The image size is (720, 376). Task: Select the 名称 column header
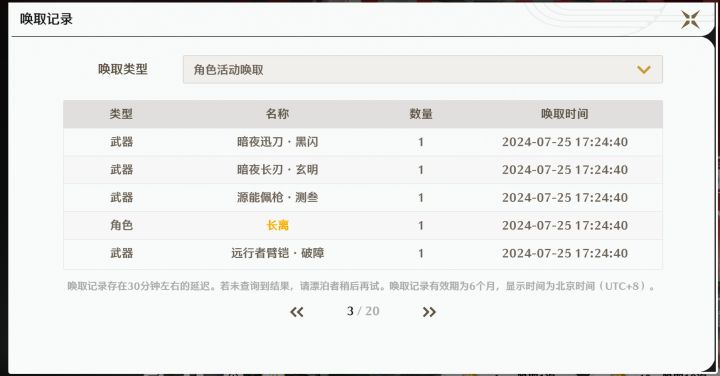coord(277,114)
